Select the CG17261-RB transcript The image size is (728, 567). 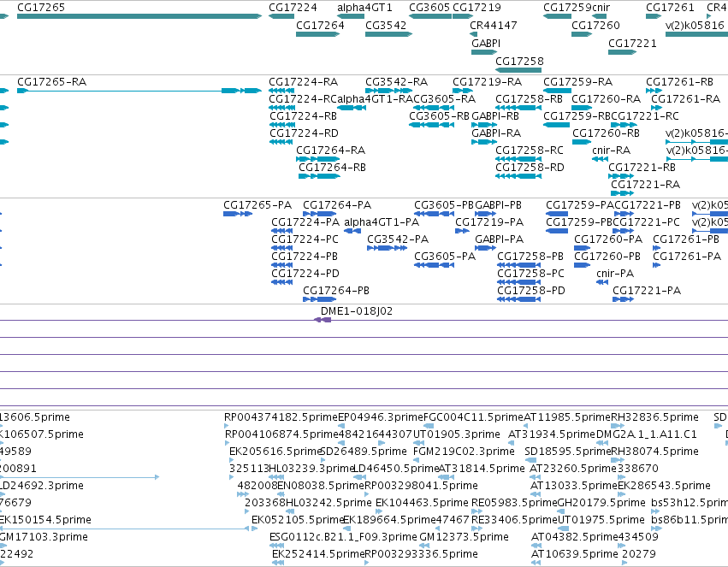[654, 91]
